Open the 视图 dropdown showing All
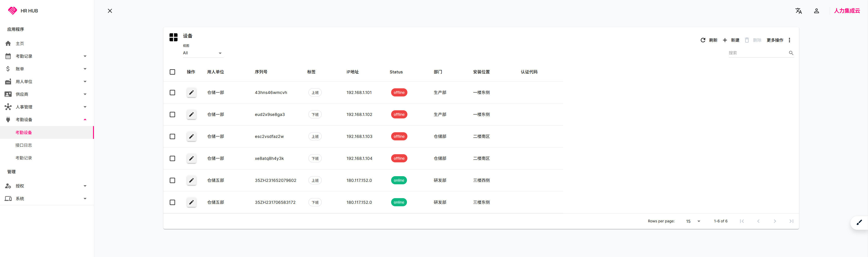Image resolution: width=868 pixels, height=257 pixels. [x=202, y=53]
